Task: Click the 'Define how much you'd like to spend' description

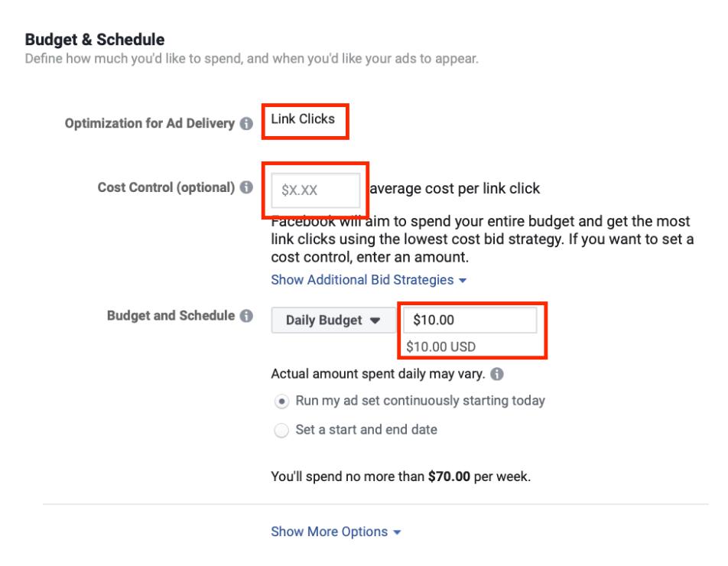Action: [252, 59]
